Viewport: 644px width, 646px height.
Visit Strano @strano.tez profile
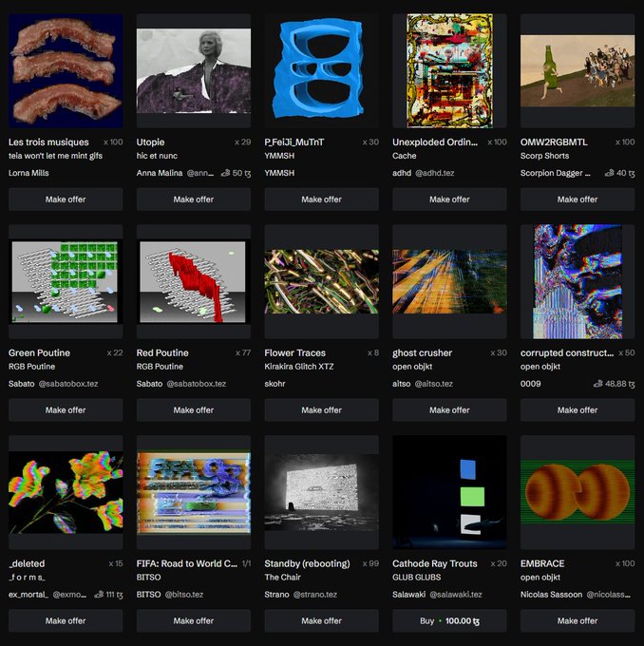pos(301,595)
